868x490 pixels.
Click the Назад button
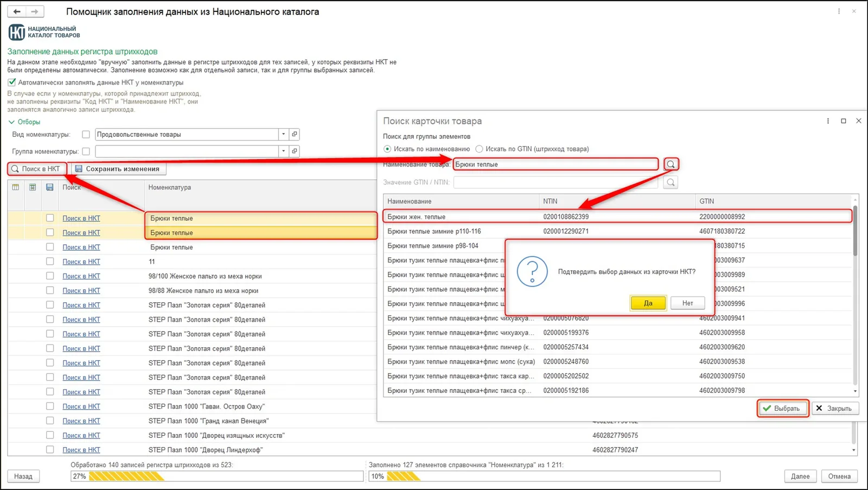(23, 476)
